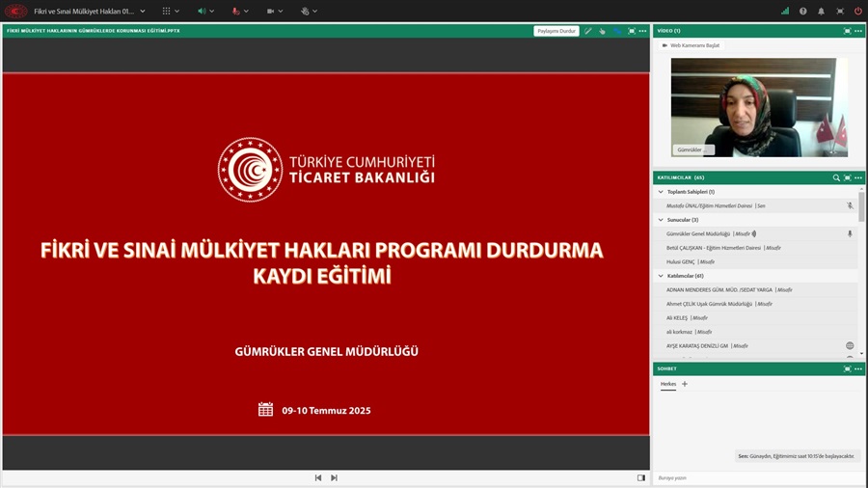The width and height of the screenshot is (868, 488).
Task: Click the chat input field Buraya yazın
Action: tap(759, 477)
